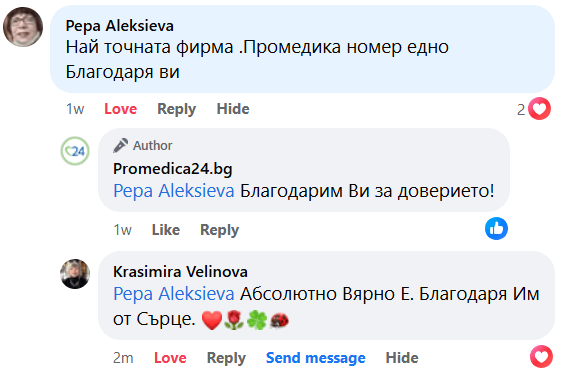Click the Author pen badge icon
Viewport: 582px width, 372px height.
click(x=121, y=146)
